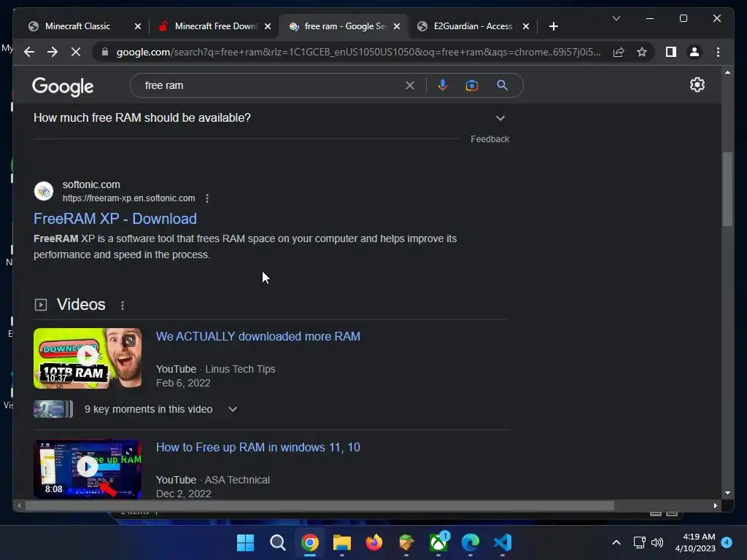Open Chrome three-dot menu
Image resolution: width=747 pixels, height=560 pixels.
[718, 52]
